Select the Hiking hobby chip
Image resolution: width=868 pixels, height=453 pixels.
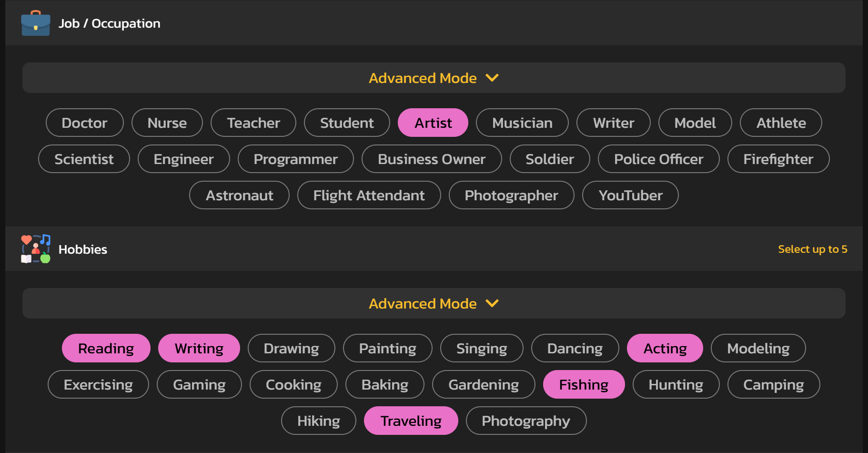[319, 421]
